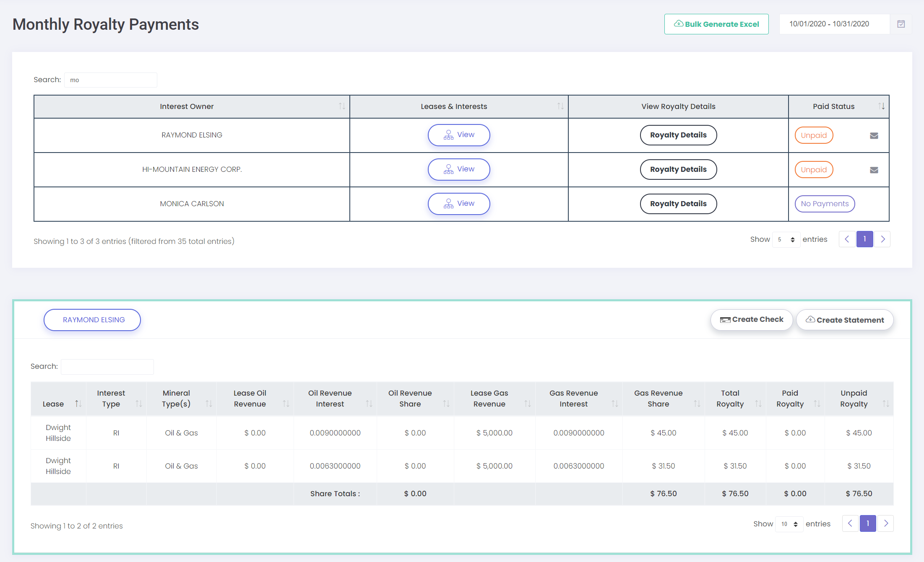The image size is (924, 562).
Task: Open the Show 5 entries dropdown
Action: click(786, 240)
